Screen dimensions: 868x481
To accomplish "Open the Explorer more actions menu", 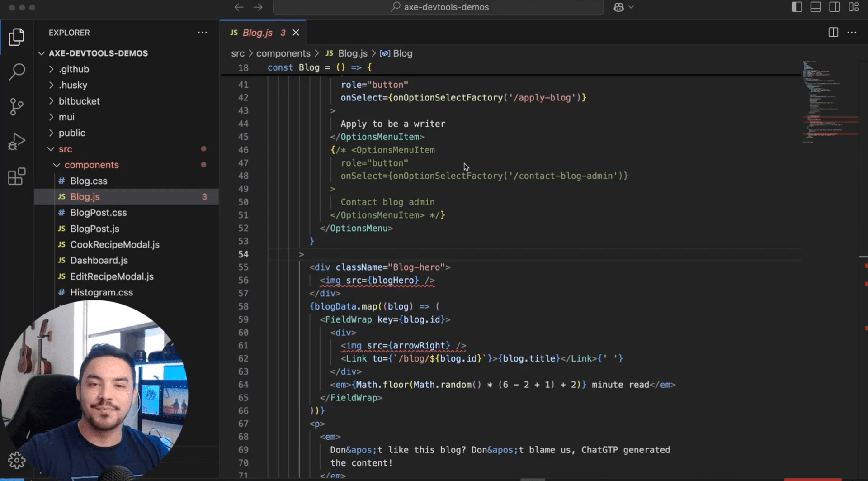I will click(x=202, y=32).
